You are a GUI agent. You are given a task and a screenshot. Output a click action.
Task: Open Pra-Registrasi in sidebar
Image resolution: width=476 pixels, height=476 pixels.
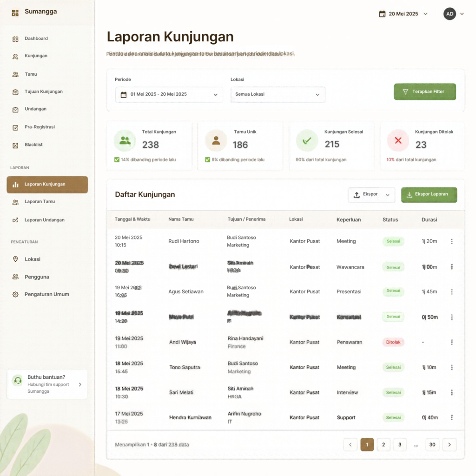pos(40,127)
